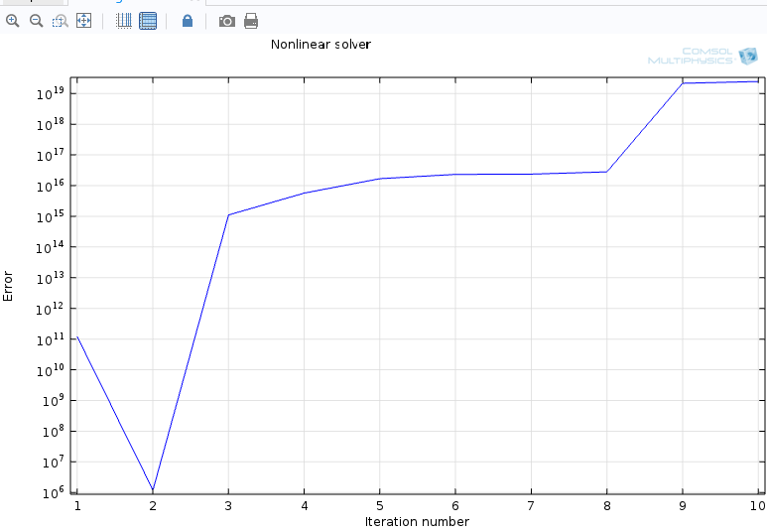767x532 pixels.
Task: Toggle the highlighted y-axis log scale button
Action: click(x=148, y=21)
